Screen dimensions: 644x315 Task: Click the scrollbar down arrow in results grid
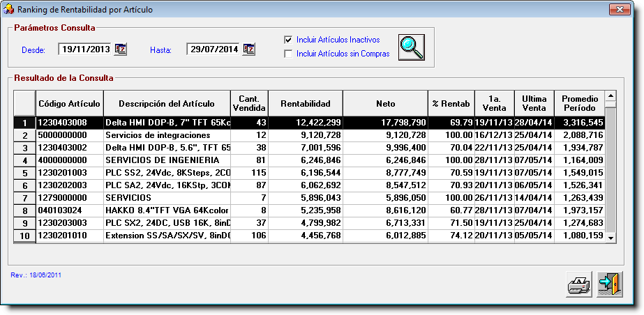(611, 238)
